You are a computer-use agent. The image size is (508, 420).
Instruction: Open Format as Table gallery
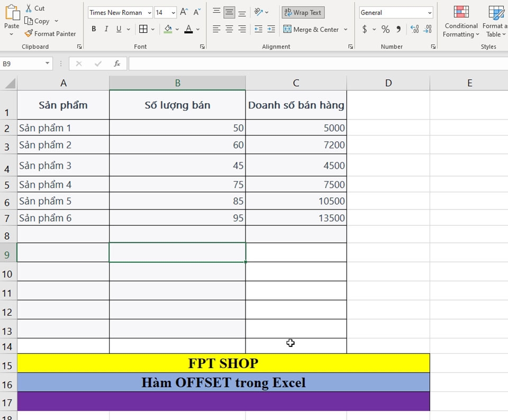(x=495, y=21)
